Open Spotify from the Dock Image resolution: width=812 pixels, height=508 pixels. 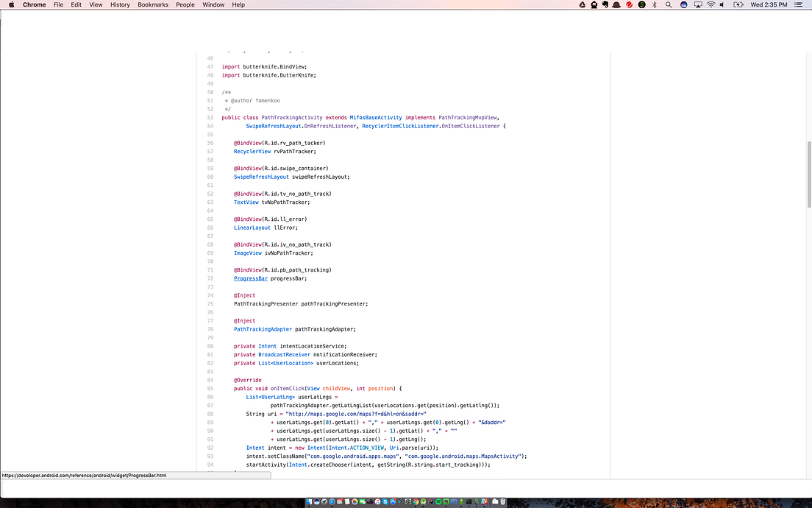tap(438, 501)
